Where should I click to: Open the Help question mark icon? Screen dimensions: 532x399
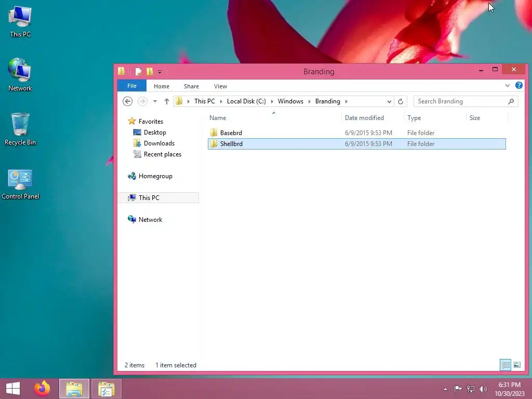(x=519, y=86)
